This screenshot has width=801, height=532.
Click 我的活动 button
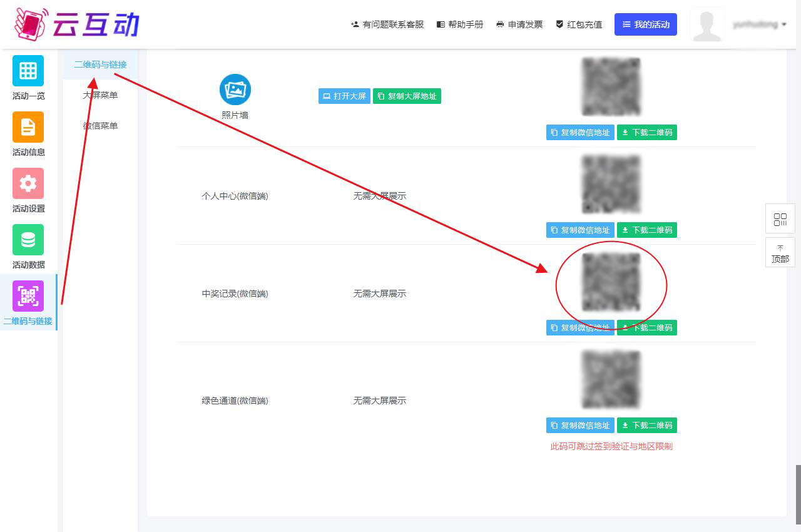(x=646, y=24)
